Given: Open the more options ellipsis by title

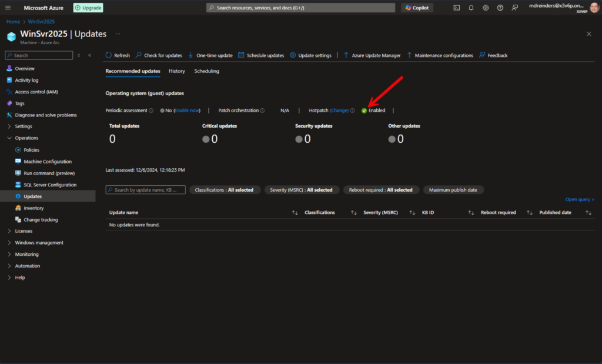Looking at the screenshot, I should pos(118,34).
